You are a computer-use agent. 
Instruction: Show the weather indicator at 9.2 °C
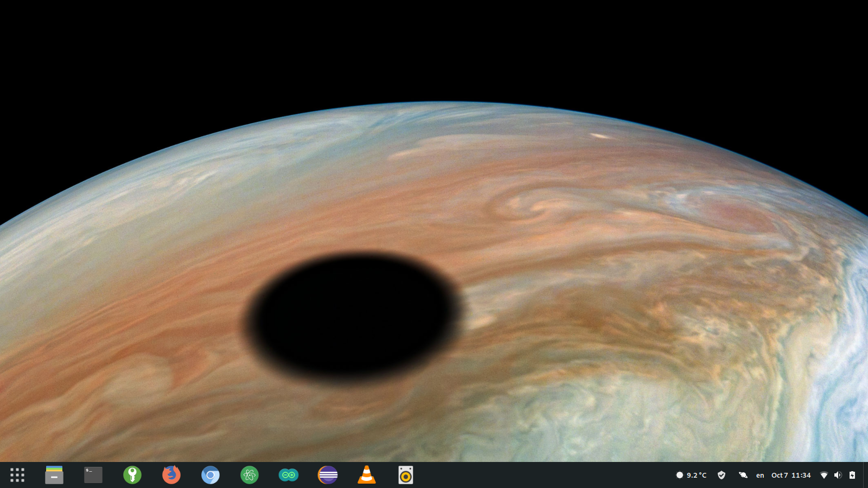click(691, 475)
